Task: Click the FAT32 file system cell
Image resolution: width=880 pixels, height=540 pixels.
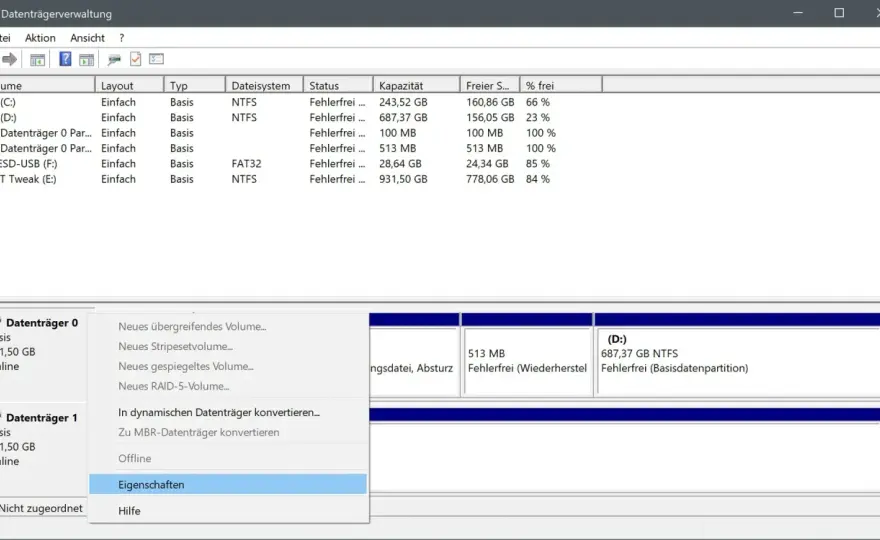Action: [x=246, y=163]
